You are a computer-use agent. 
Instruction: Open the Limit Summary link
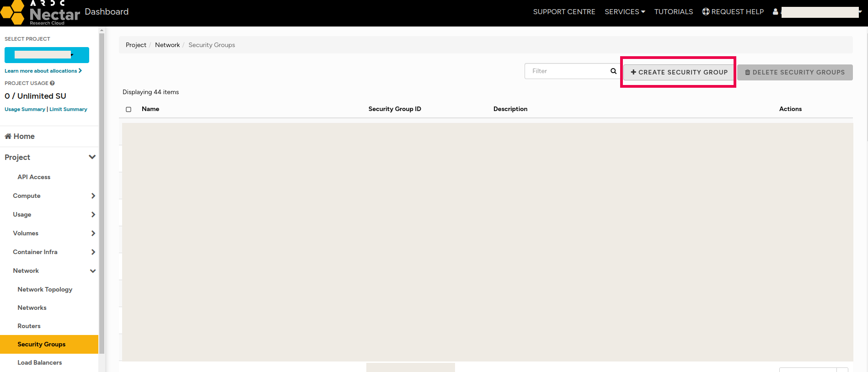click(x=68, y=109)
